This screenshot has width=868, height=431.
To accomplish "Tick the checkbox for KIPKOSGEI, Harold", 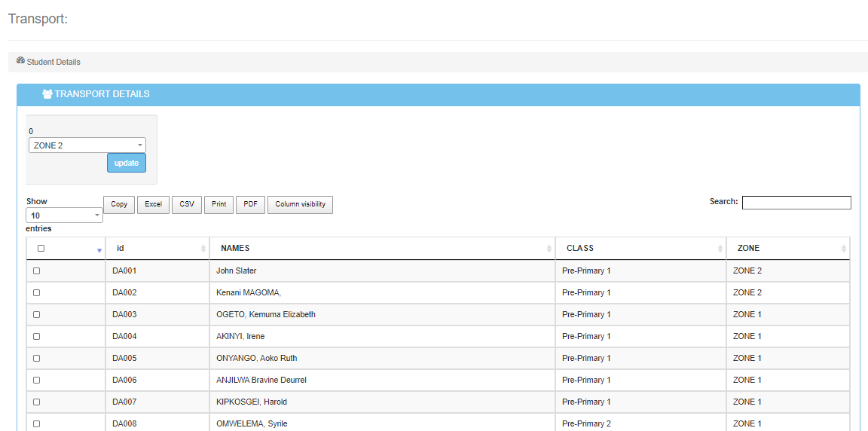I will (x=37, y=402).
